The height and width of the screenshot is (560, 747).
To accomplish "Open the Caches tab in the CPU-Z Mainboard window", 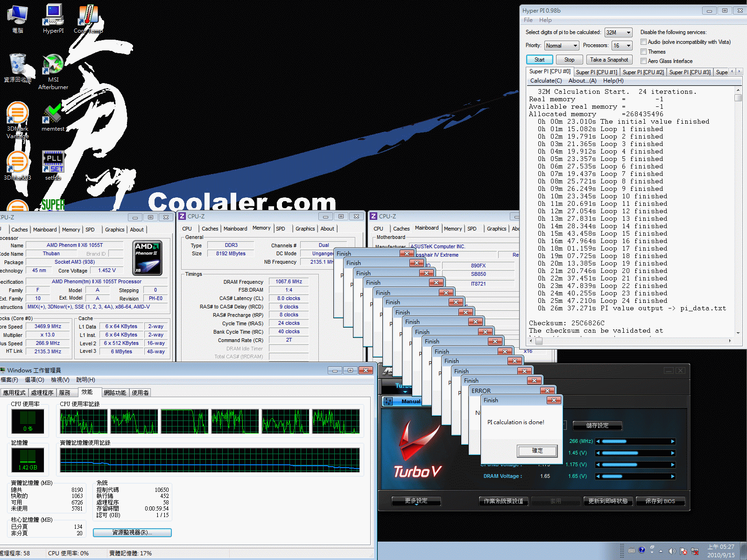I will tap(401, 229).
